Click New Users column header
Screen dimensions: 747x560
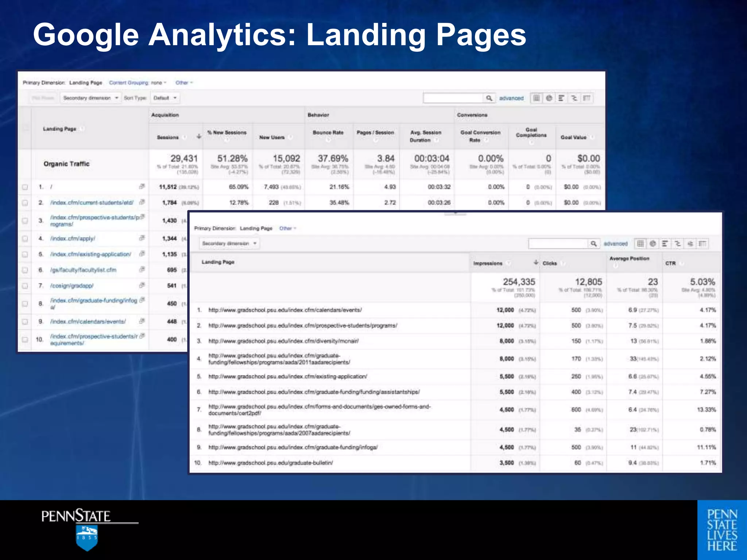[x=272, y=137]
